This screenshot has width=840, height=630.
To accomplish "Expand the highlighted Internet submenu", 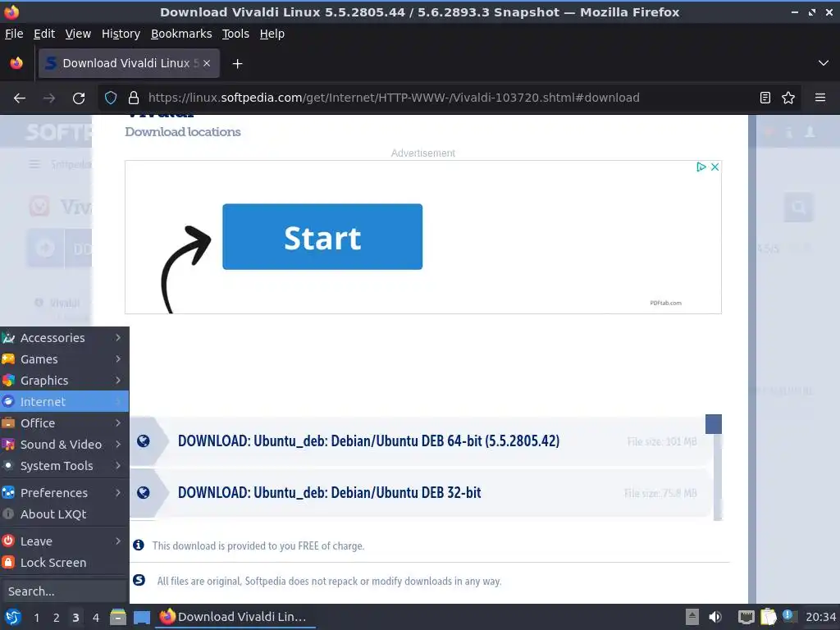I will (x=64, y=402).
